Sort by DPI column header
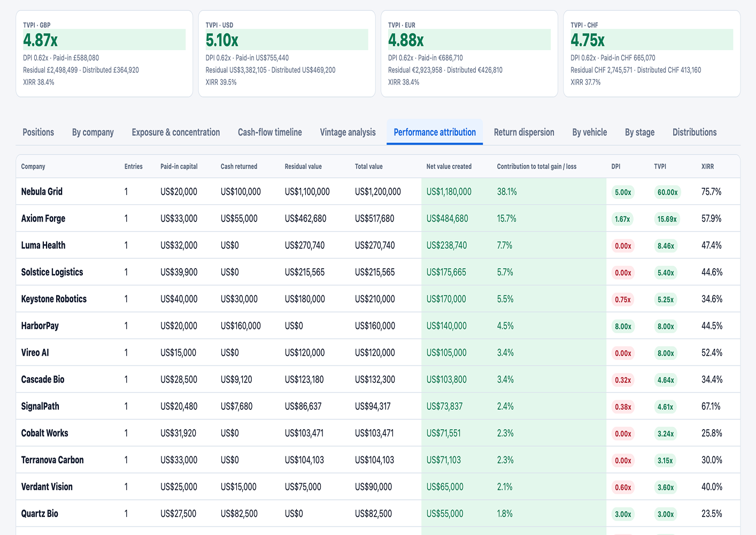This screenshot has height=535, width=756. tap(616, 166)
